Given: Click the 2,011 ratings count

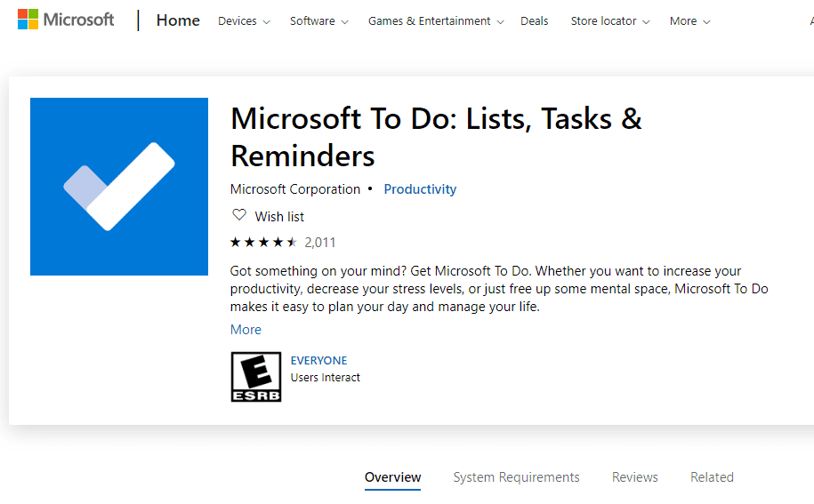Looking at the screenshot, I should click(320, 242).
